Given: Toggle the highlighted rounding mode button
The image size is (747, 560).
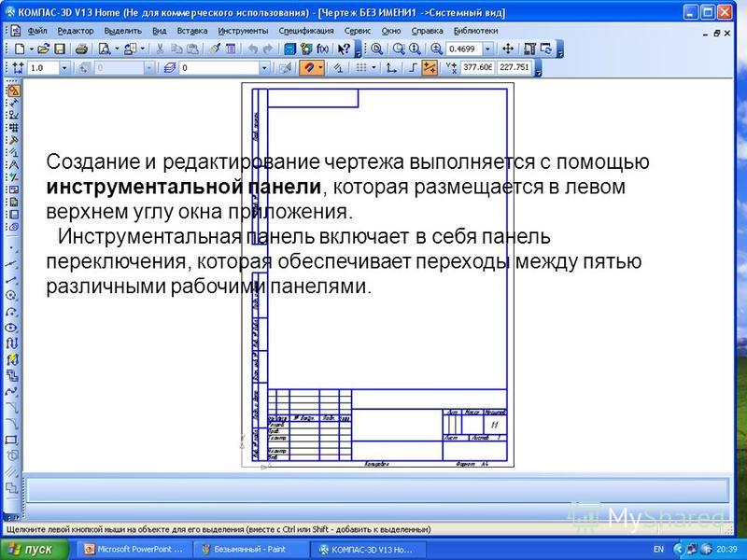Looking at the screenshot, I should click(x=430, y=68).
